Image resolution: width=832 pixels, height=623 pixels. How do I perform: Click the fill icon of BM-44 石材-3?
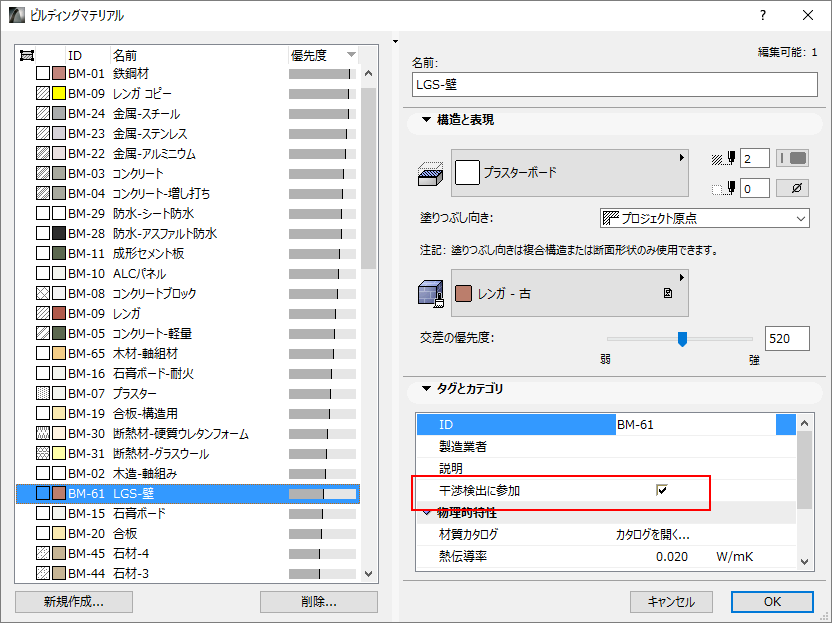click(x=43, y=573)
